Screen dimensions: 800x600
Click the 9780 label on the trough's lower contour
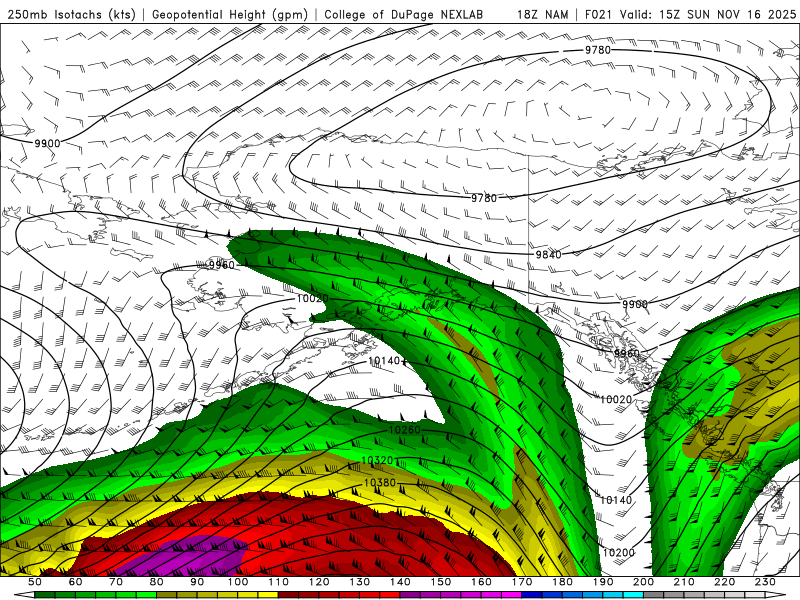[x=484, y=198]
